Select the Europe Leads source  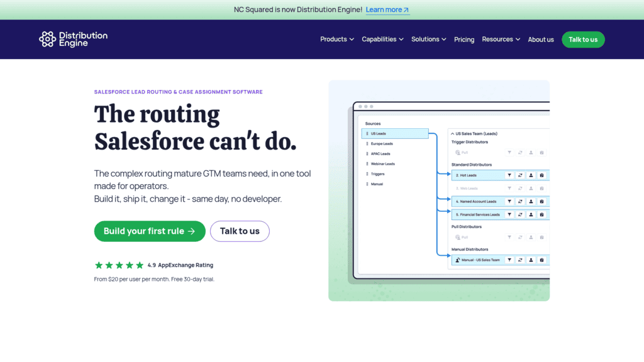[382, 144]
